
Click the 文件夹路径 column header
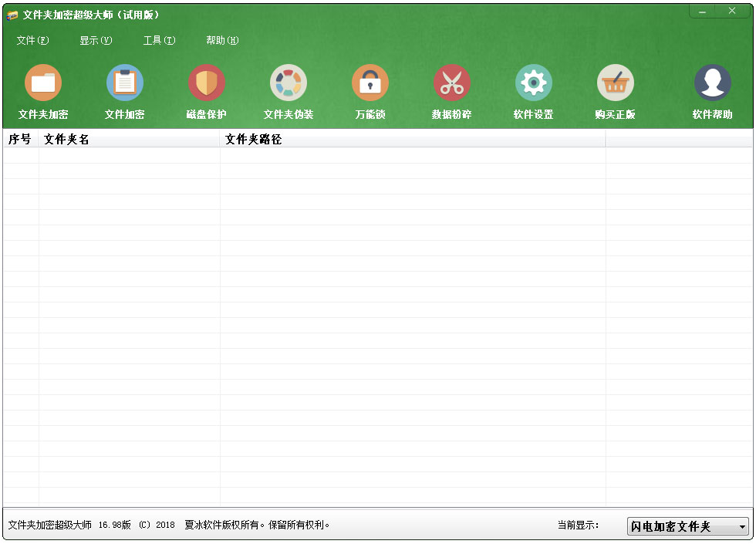tap(412, 140)
